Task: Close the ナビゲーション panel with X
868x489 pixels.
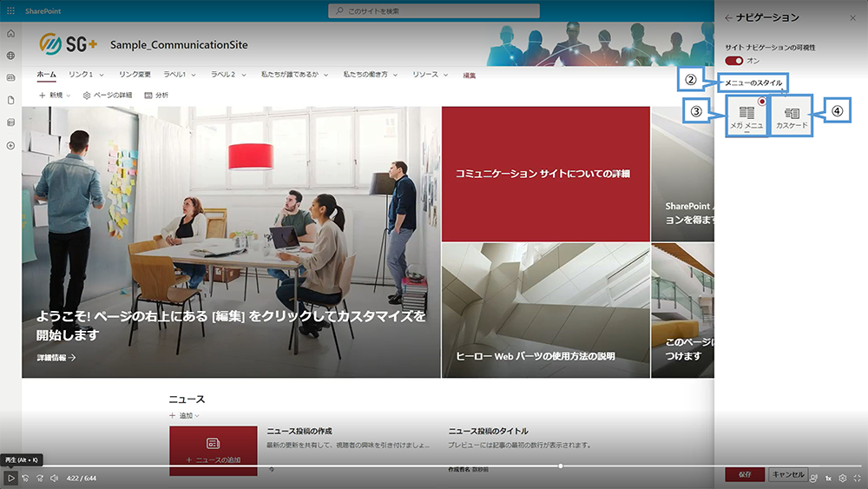Action: point(852,17)
